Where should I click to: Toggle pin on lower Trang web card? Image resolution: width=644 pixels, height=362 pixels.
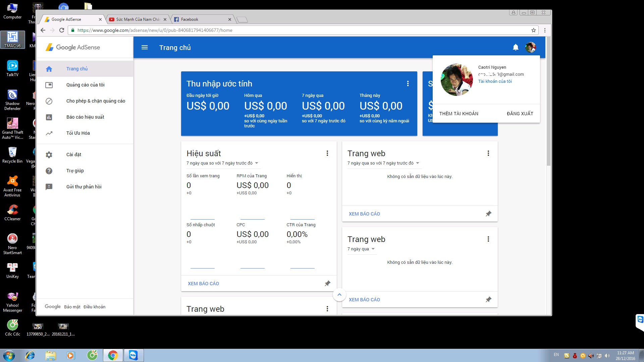(x=488, y=300)
